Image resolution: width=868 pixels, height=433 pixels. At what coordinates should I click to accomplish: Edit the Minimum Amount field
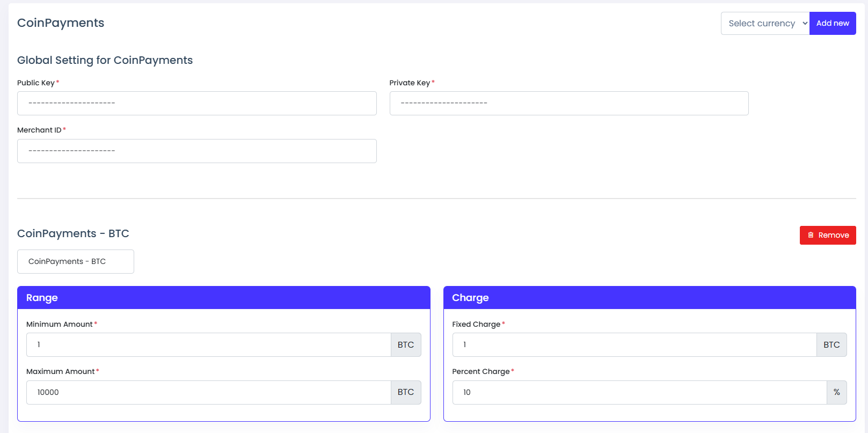click(x=209, y=344)
